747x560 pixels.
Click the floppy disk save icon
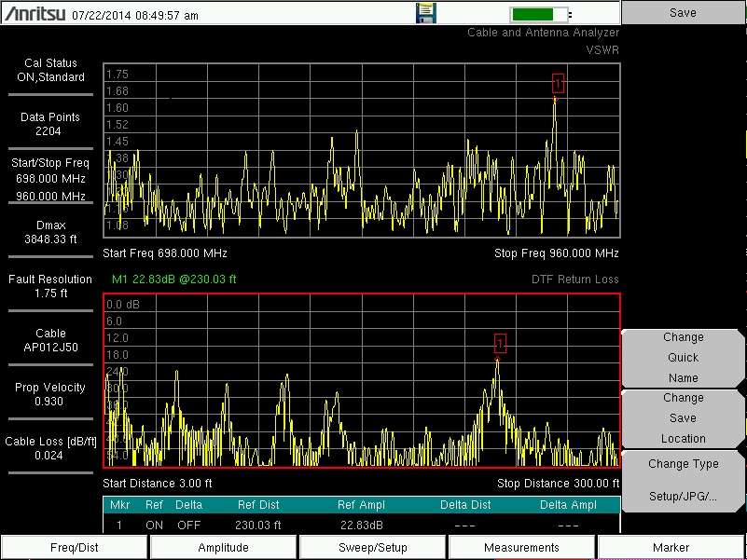coord(425,14)
